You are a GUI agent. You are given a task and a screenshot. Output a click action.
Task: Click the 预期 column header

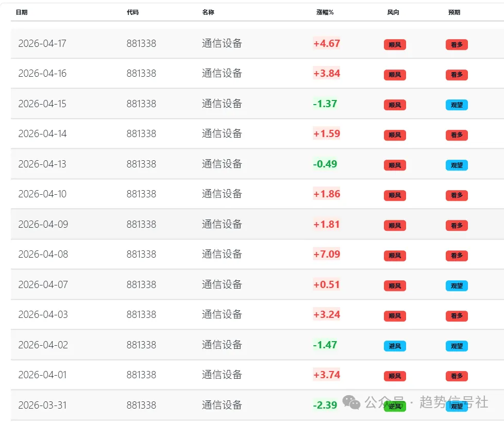coord(454,12)
